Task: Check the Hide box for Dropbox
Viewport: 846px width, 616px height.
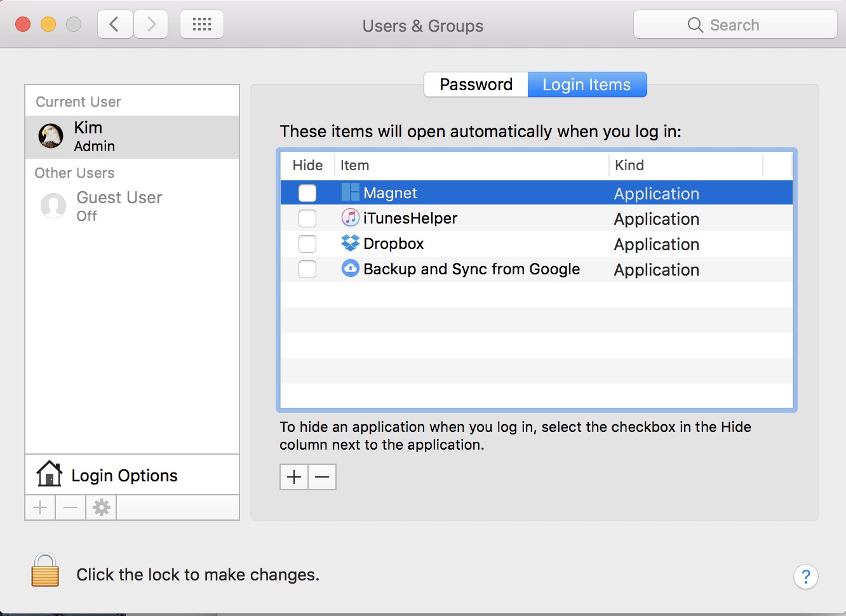Action: coord(307,244)
